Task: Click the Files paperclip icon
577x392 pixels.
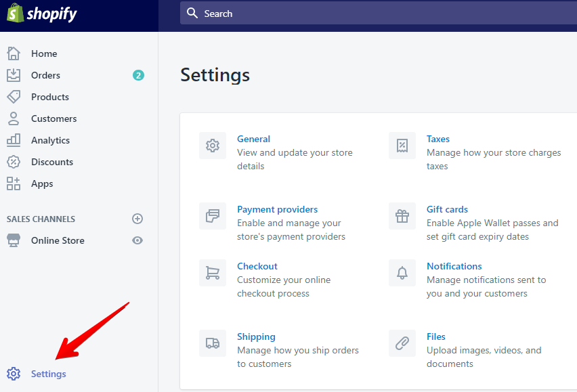Action: click(x=402, y=343)
